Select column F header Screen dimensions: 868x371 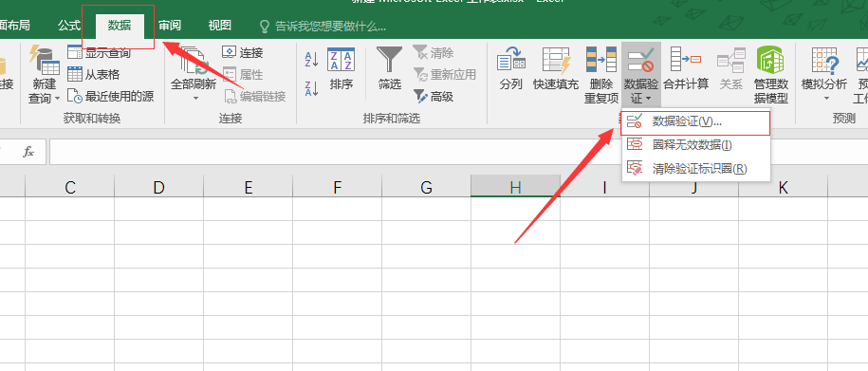(x=337, y=188)
